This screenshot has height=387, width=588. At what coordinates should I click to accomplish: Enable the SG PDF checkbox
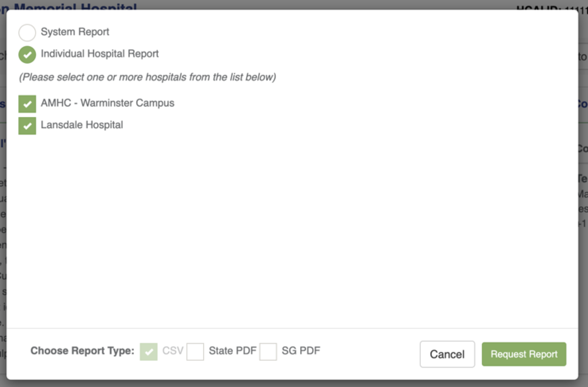coord(268,352)
